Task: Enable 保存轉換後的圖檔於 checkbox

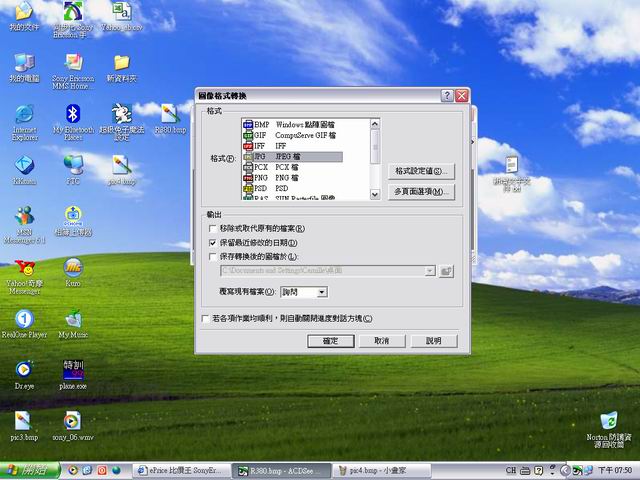Action: point(213,257)
